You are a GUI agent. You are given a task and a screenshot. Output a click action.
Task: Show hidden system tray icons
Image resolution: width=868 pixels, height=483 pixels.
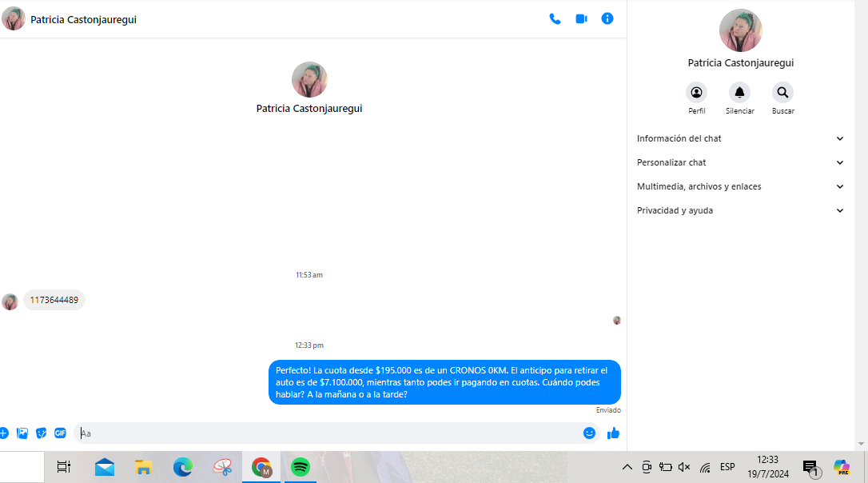[627, 467]
